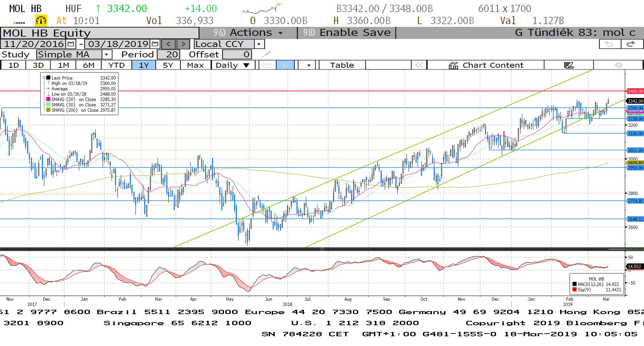Open chart settings gear icon
Image resolution: width=644 pixels, height=346 pixels.
619,65
